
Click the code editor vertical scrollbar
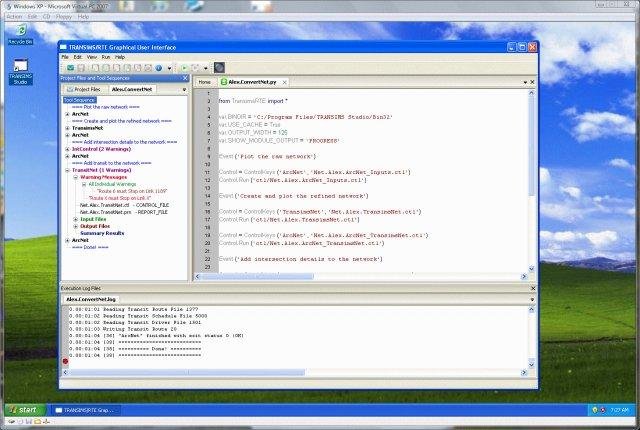(x=531, y=180)
